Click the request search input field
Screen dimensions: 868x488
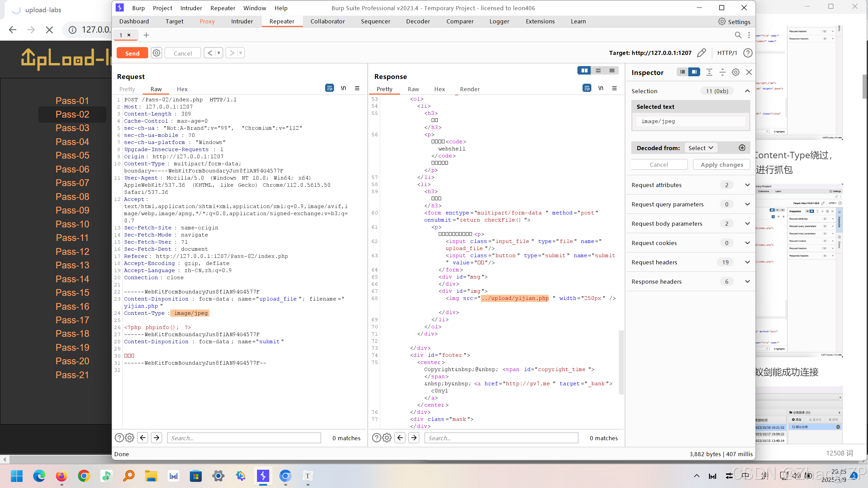pos(244,438)
